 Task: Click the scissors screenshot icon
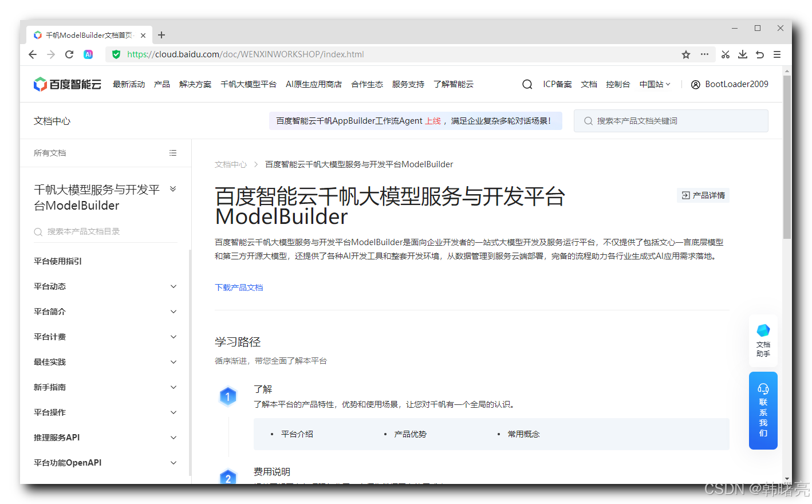click(x=726, y=54)
